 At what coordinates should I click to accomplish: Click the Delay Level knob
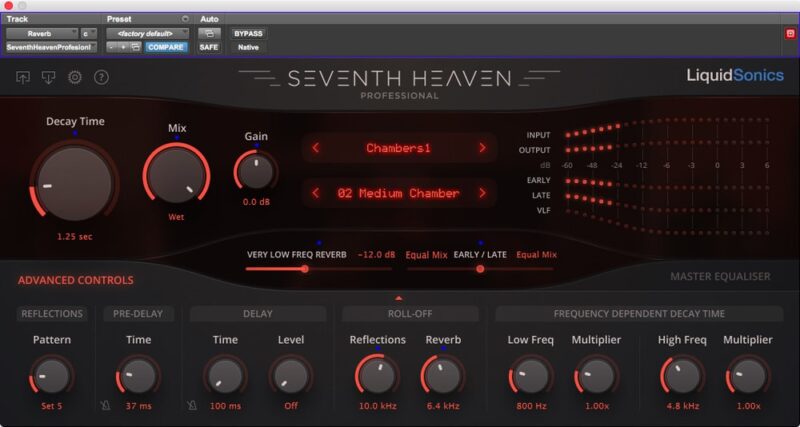tap(291, 376)
